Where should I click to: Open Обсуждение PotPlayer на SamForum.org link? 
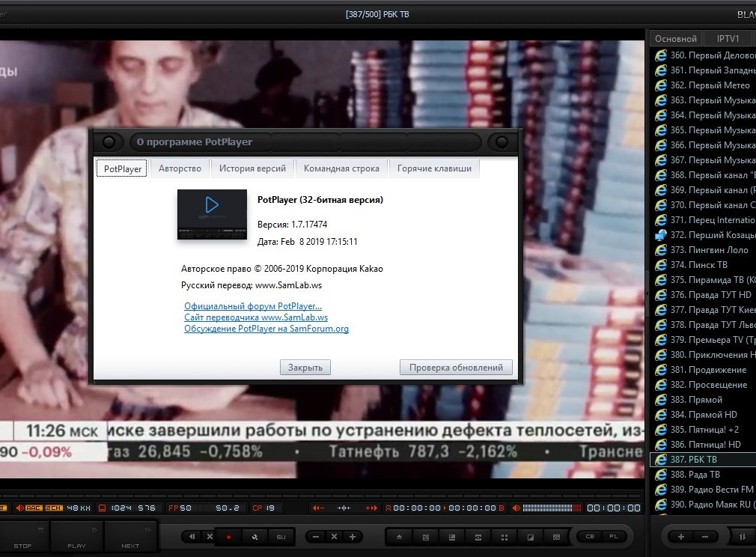(x=266, y=329)
